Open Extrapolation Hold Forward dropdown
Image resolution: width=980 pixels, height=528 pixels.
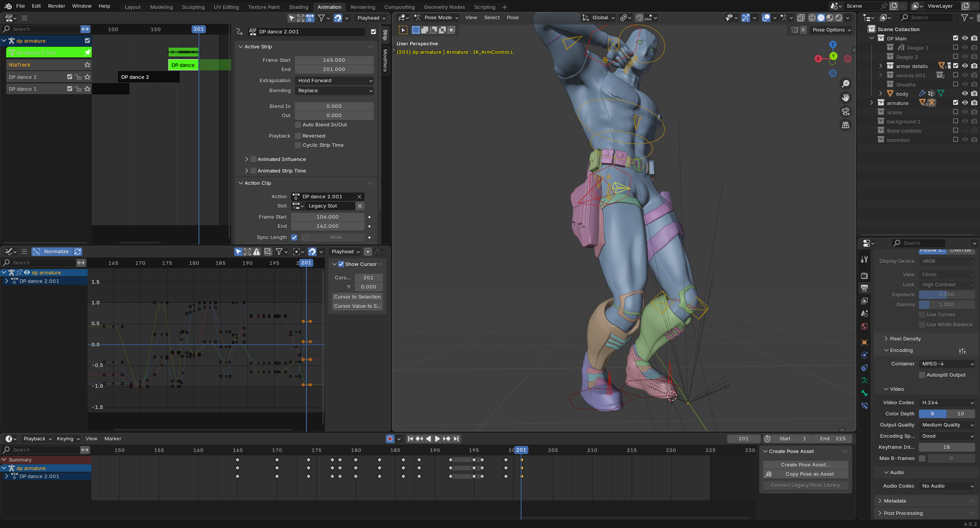tap(334, 81)
